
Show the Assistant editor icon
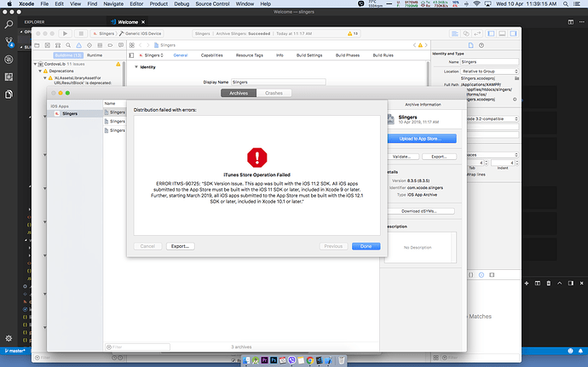466,33
